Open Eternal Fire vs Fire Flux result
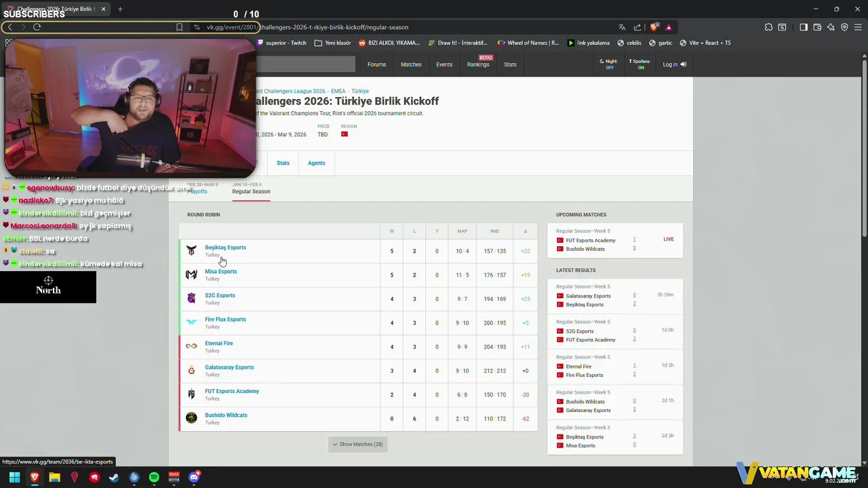The width and height of the screenshot is (868, 488). 615,367
